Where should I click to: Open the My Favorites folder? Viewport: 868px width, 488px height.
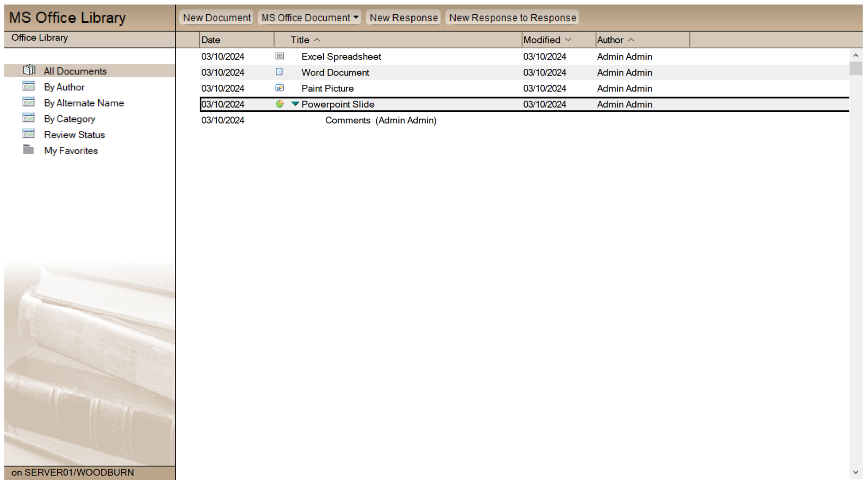(x=71, y=150)
